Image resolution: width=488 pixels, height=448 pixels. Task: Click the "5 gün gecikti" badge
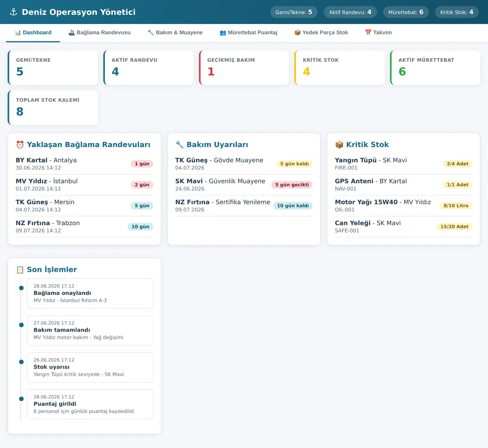(292, 185)
